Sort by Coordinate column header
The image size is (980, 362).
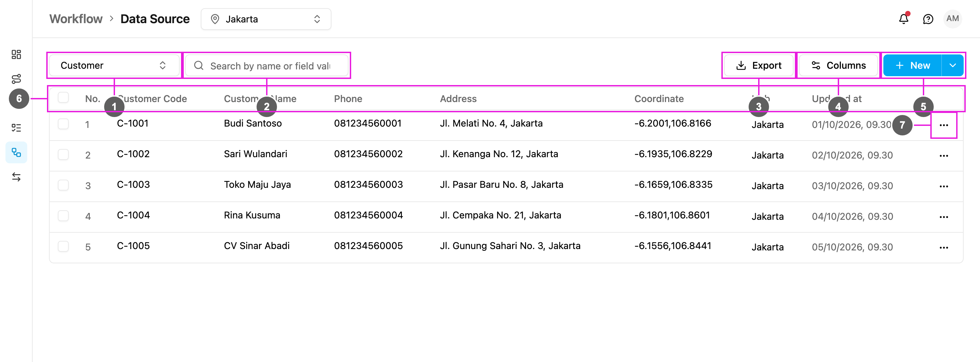659,99
